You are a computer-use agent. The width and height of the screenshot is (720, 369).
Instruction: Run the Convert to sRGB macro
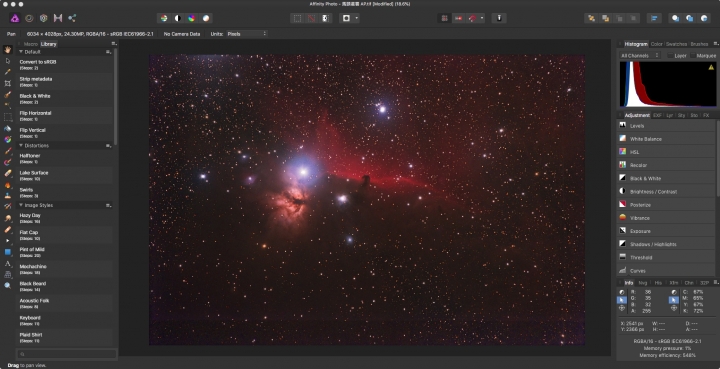[x=65, y=64]
